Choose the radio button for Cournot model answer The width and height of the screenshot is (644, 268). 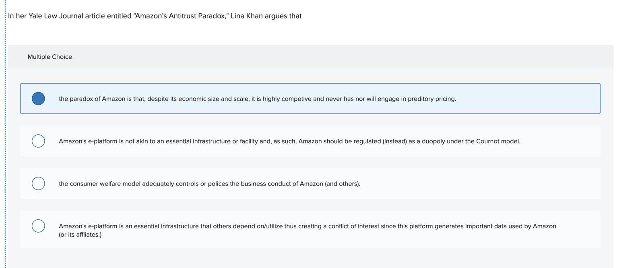(x=38, y=141)
